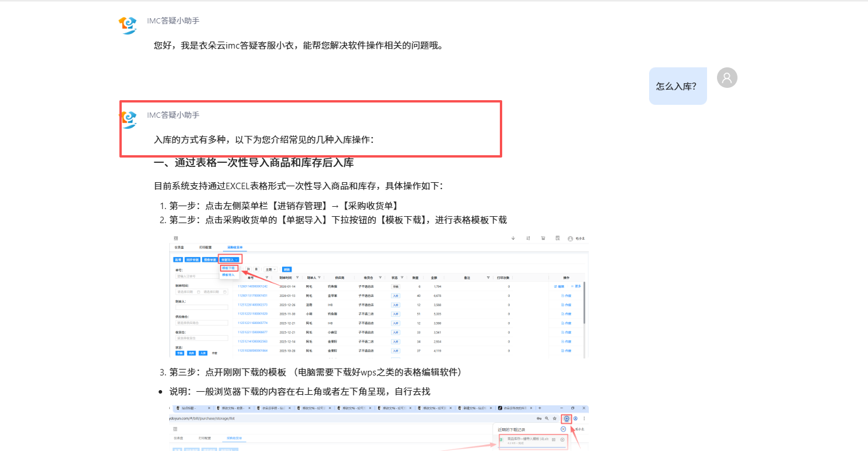Open the 主题 dropdown above the order list
The image size is (868, 451).
[270, 269]
